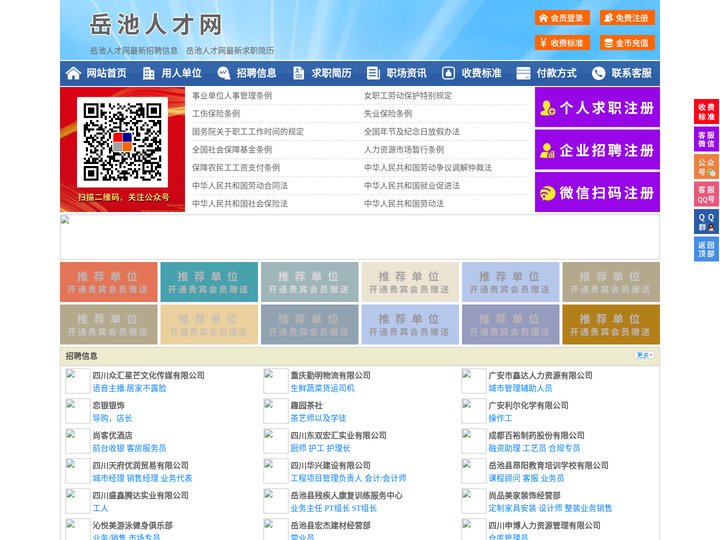Open the 人力资源市场暂行条例 link
This screenshot has width=720, height=540.
click(x=404, y=150)
